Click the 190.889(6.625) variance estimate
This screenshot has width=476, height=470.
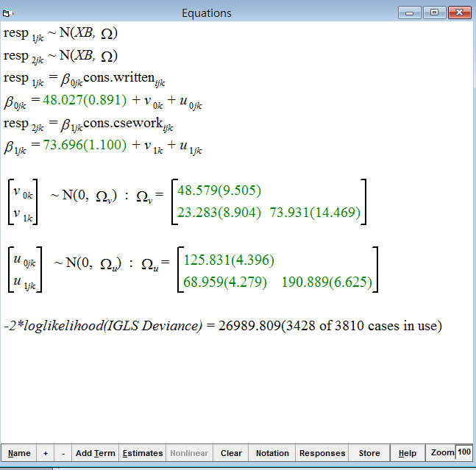pos(327,282)
